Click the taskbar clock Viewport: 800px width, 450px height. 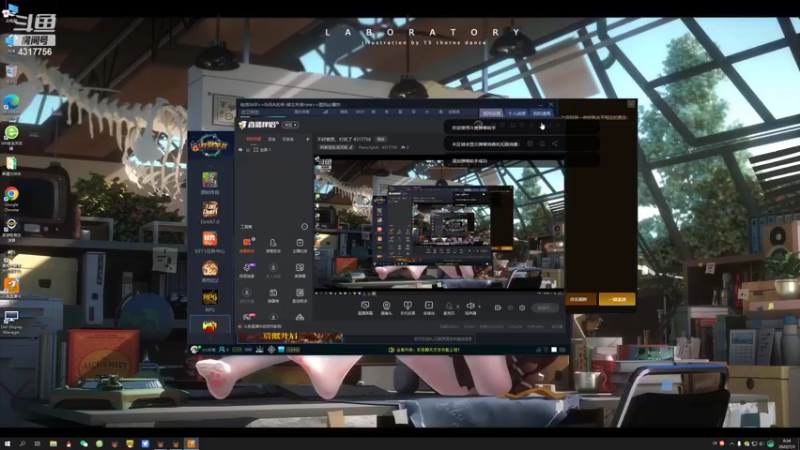(x=787, y=443)
